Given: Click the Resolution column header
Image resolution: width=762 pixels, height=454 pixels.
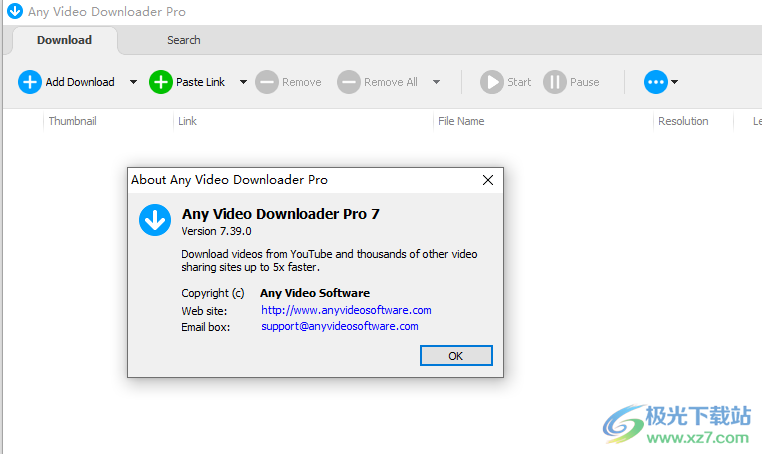Looking at the screenshot, I should click(683, 121).
